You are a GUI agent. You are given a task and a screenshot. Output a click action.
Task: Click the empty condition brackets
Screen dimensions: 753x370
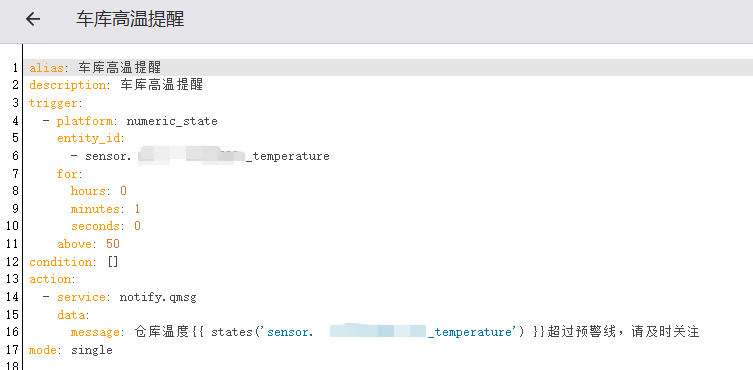(113, 262)
